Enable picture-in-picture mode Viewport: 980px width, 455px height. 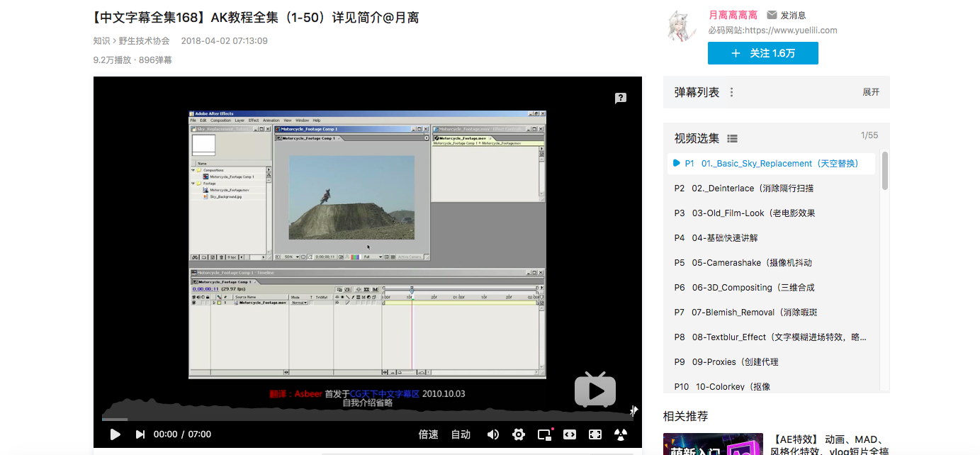click(545, 434)
